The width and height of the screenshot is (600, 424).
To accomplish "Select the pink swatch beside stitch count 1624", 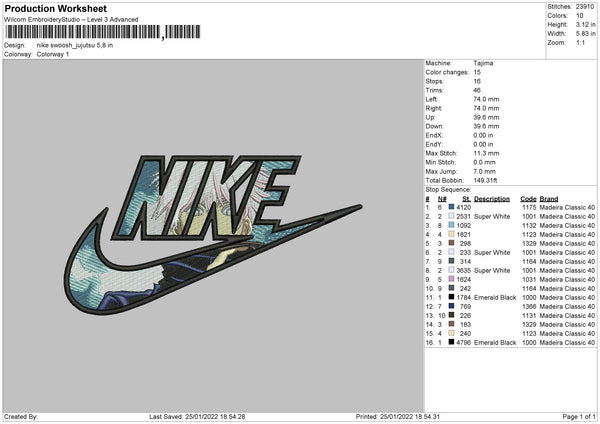I will click(452, 279).
